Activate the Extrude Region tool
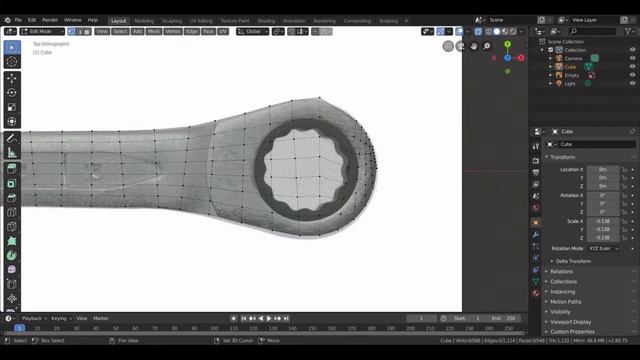Image resolution: width=640 pixels, height=360 pixels. [12, 169]
